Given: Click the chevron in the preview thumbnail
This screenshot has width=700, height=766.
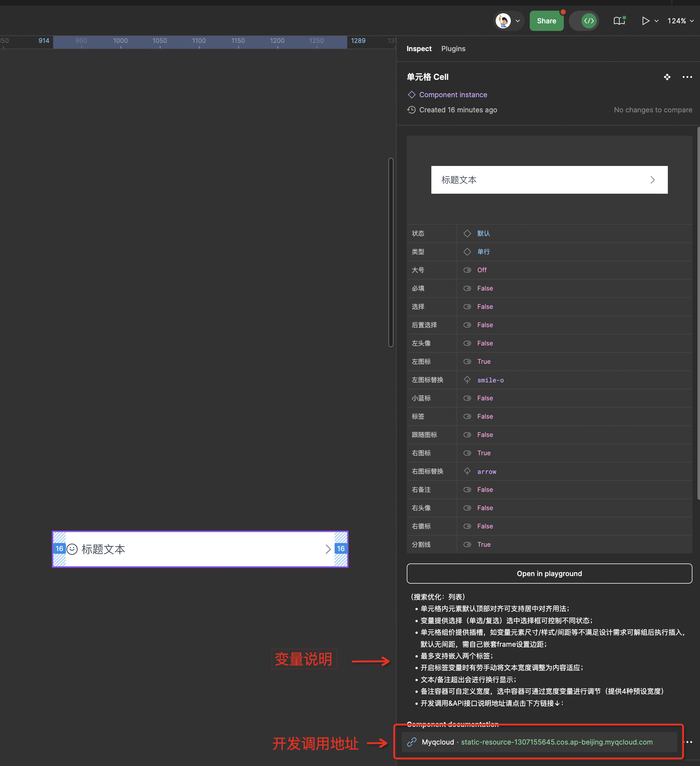Looking at the screenshot, I should click(x=652, y=180).
